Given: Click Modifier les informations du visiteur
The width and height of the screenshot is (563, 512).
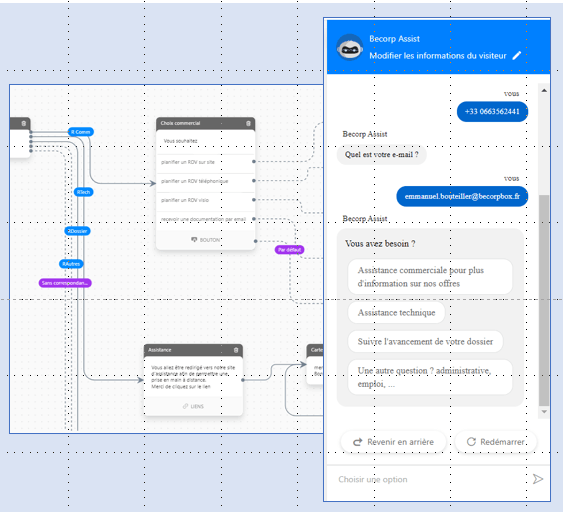Looking at the screenshot, I should pyautogui.click(x=438, y=56).
